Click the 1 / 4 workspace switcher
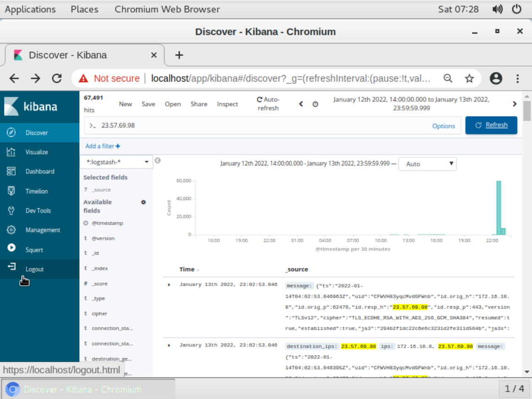This screenshot has height=399, width=532. pos(514,388)
